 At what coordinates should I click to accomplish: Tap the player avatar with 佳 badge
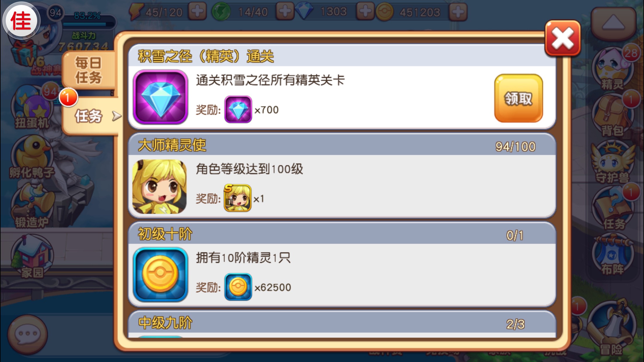click(21, 21)
